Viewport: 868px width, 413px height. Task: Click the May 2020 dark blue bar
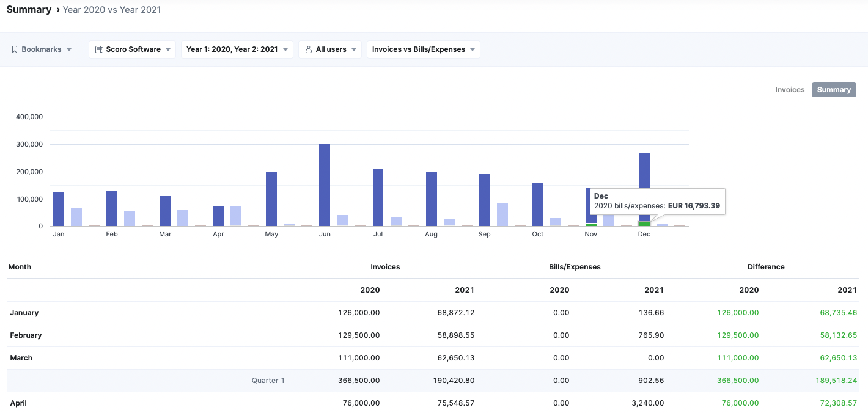pyautogui.click(x=271, y=199)
